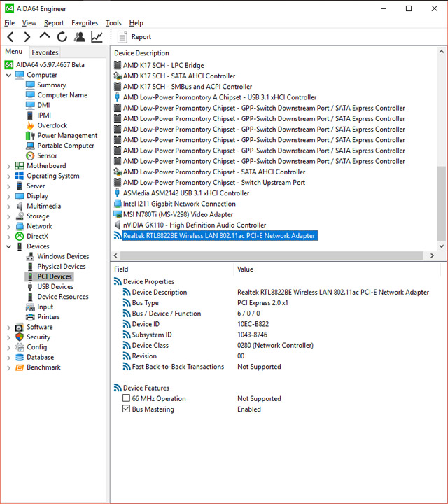Select MSI N780Ti Video Adapter row
Image resolution: width=448 pixels, height=504 pixels.
coord(178,214)
